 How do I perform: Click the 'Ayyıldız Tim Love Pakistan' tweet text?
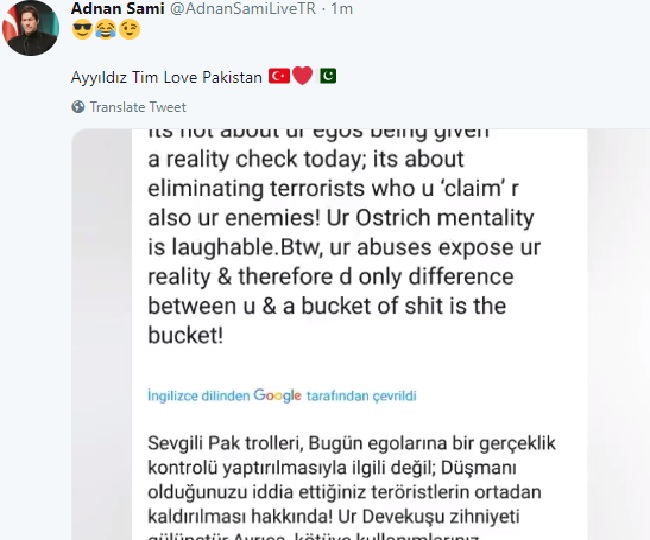[166, 77]
